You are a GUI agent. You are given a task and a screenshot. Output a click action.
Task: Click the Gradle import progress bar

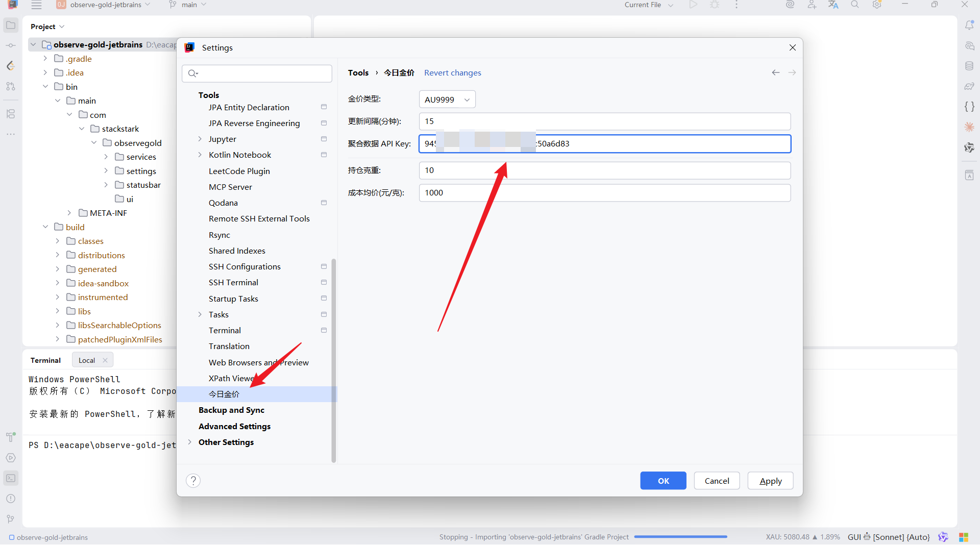pyautogui.click(x=680, y=537)
